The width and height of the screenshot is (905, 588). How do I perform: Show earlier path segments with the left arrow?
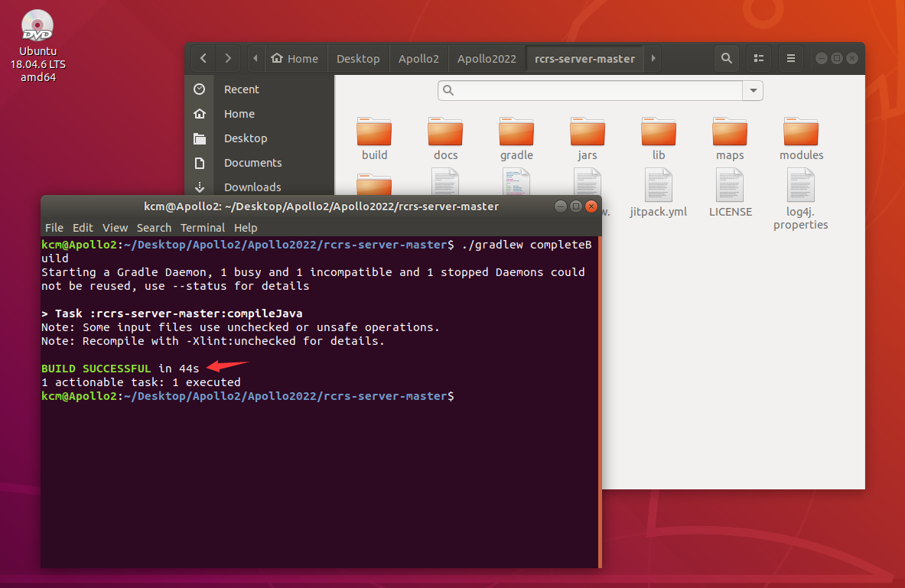(x=255, y=58)
